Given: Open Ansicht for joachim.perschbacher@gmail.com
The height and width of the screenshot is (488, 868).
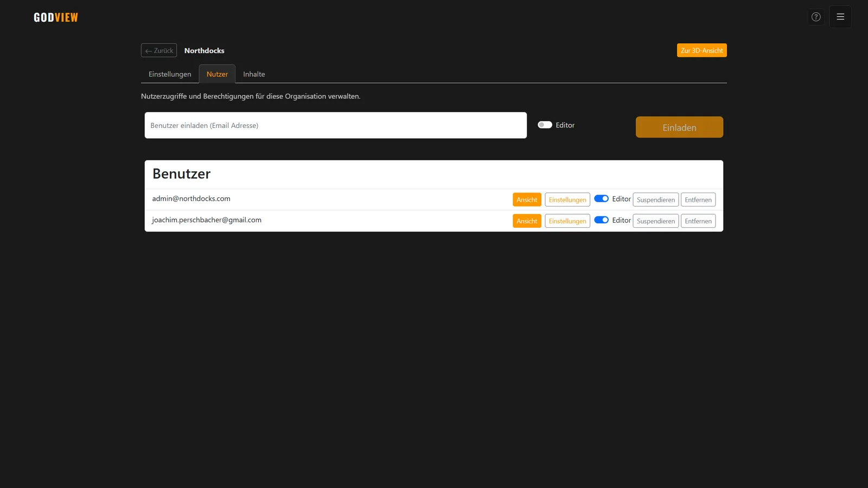Looking at the screenshot, I should [x=527, y=221].
